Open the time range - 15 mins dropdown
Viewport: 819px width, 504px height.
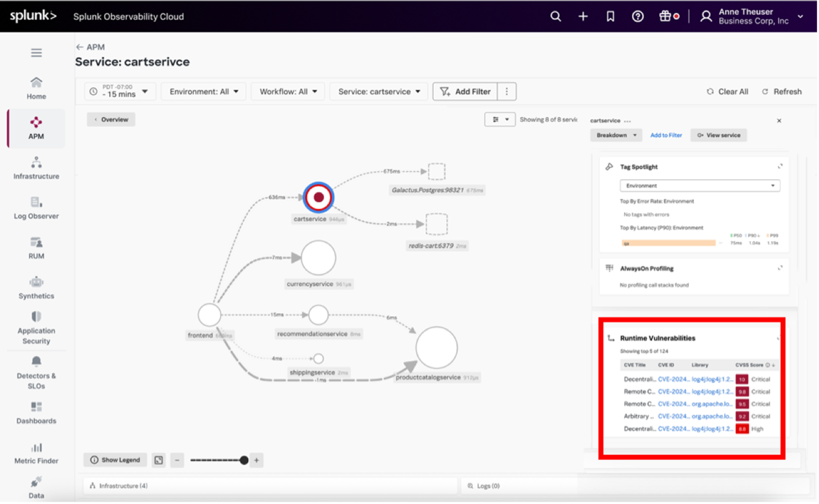click(x=120, y=91)
